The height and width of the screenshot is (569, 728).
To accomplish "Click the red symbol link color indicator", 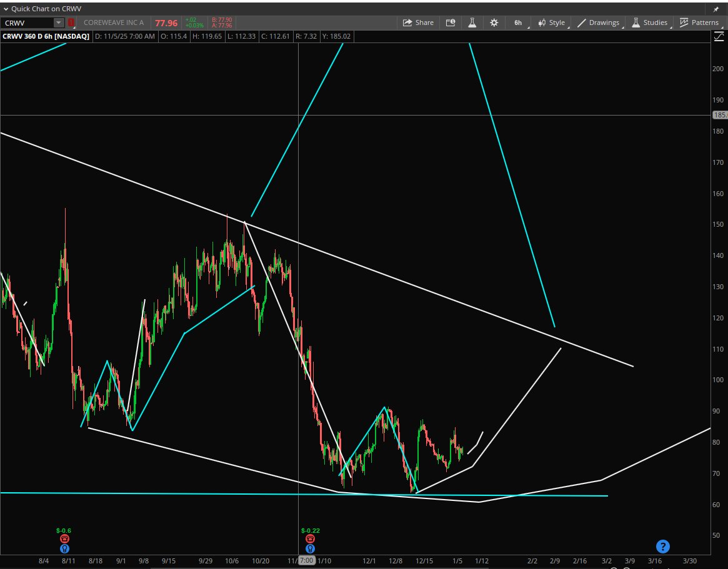I will coord(71,22).
